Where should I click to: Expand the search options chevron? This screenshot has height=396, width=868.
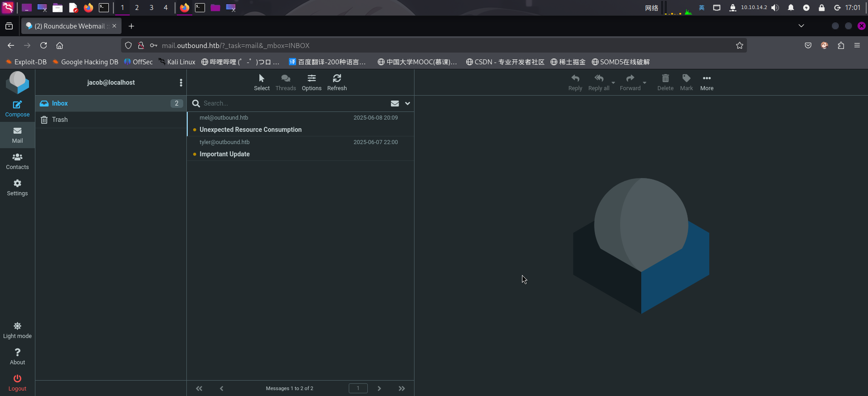tap(408, 103)
